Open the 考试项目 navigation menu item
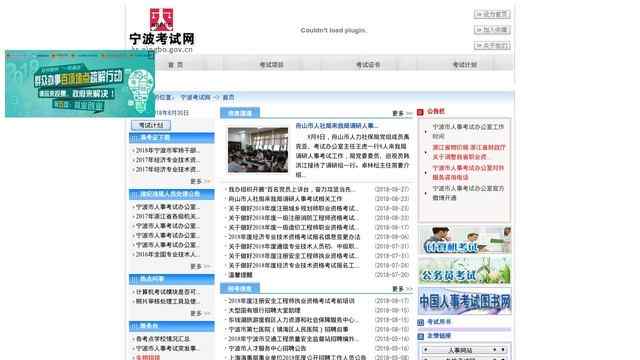 point(271,64)
